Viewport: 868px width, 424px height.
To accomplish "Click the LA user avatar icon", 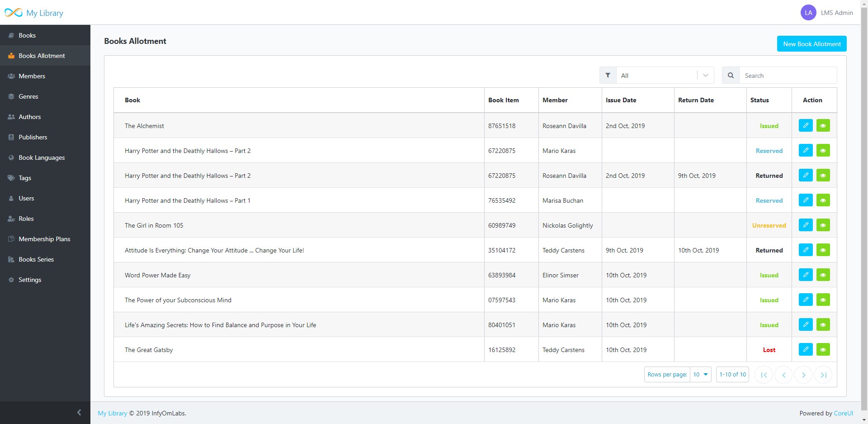I will (x=808, y=13).
